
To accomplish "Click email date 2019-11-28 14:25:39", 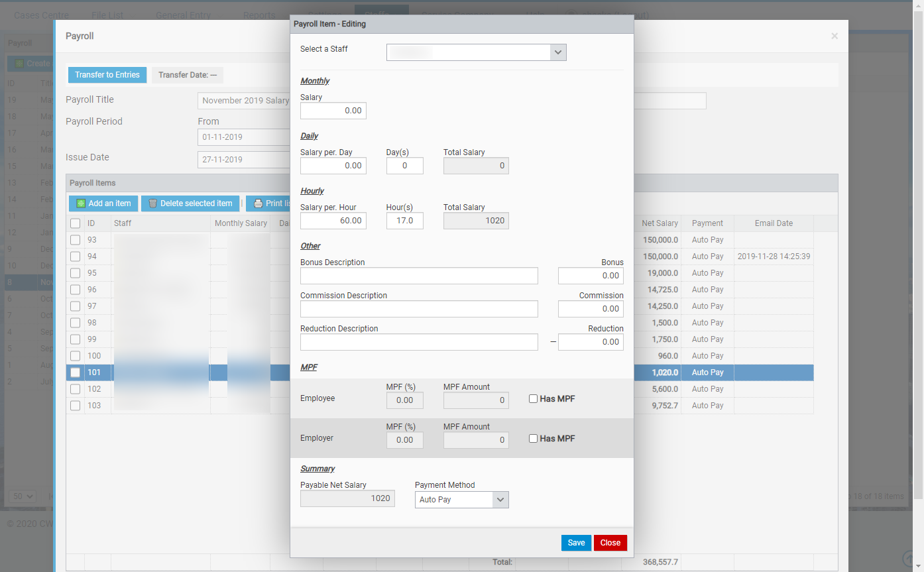I will (774, 257).
